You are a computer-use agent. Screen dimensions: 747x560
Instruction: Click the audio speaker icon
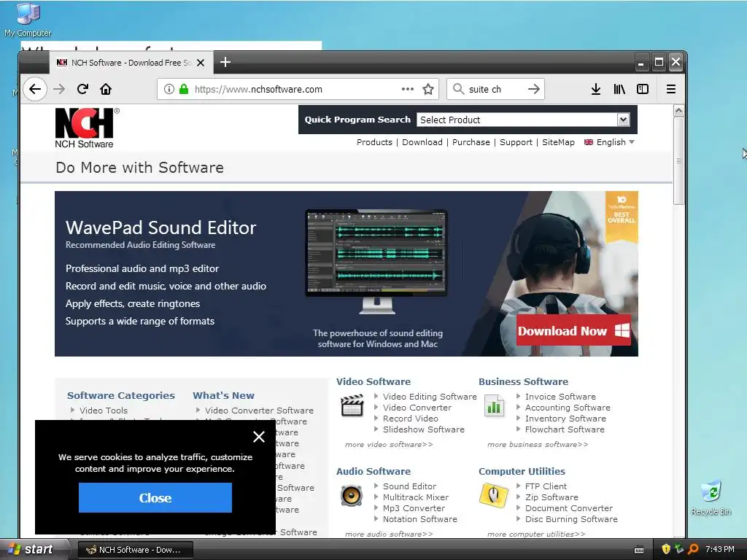coord(352,495)
